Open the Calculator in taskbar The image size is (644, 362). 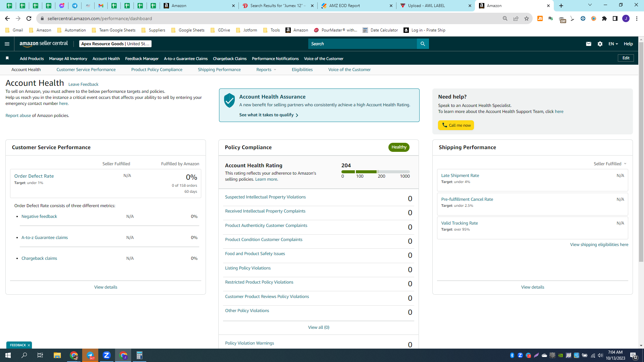point(140,355)
